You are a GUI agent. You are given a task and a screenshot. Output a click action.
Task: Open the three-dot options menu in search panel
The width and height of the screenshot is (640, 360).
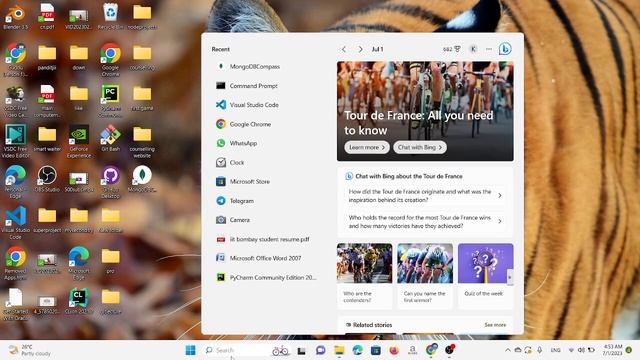pyautogui.click(x=489, y=49)
